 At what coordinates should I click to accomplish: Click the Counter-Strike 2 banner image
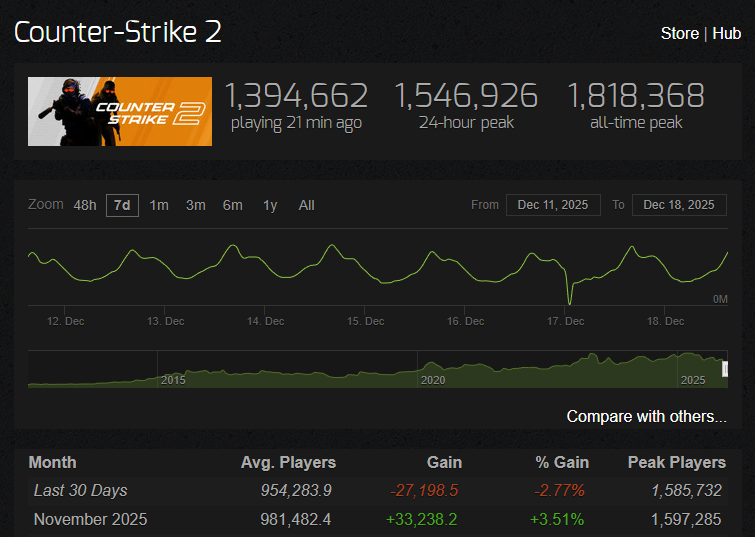tap(120, 111)
